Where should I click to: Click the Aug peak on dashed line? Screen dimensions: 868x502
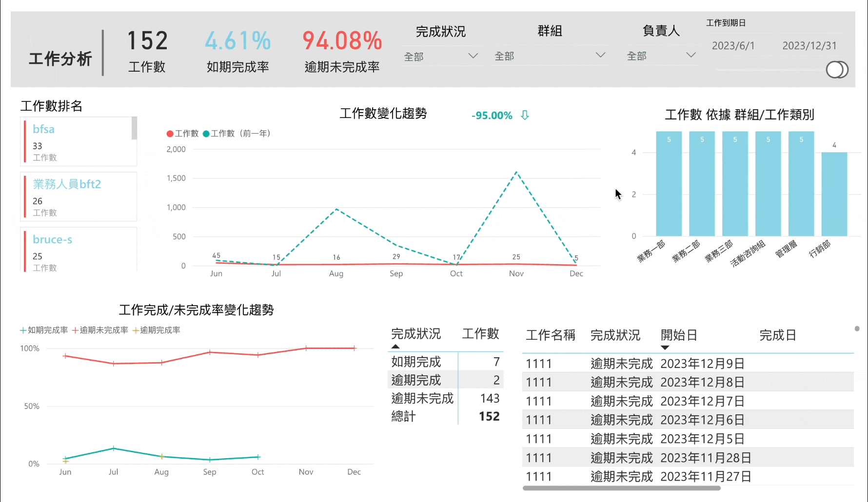(x=336, y=209)
